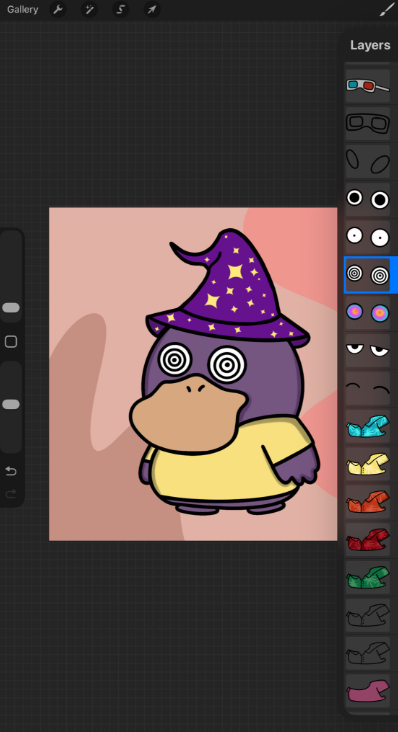Select the sleepy half-lidded eyes layer
Screen dimensions: 398x732
pos(368,350)
